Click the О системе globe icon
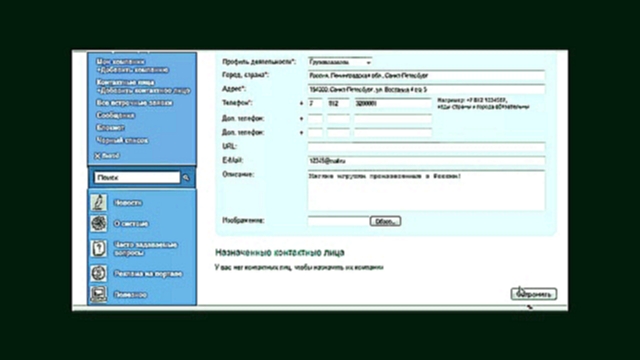 (x=98, y=223)
